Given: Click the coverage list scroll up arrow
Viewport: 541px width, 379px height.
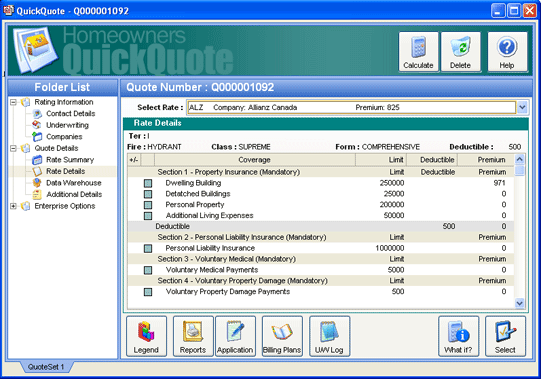Looking at the screenshot, I should (519, 159).
